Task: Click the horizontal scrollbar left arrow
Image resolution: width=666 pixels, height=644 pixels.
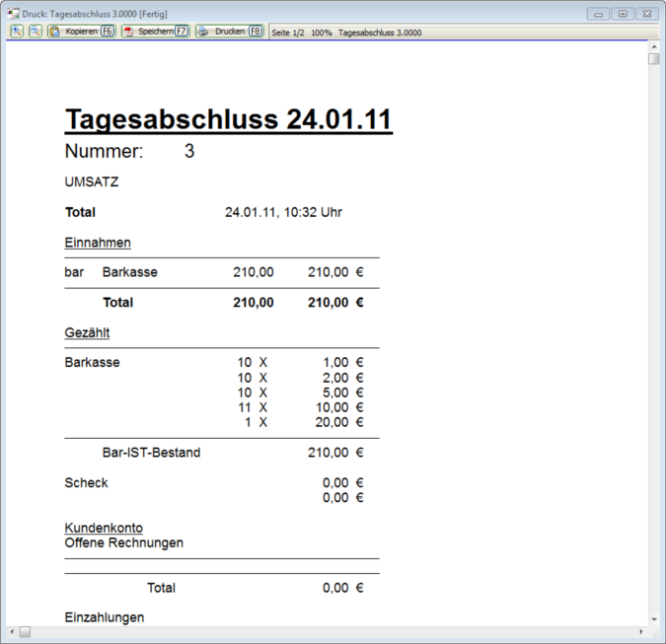Action: point(11,631)
